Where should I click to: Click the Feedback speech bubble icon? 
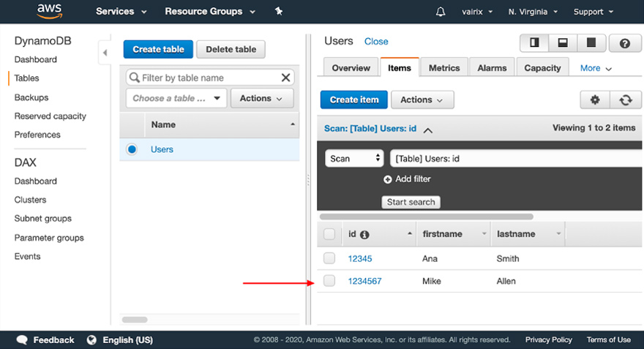pos(22,339)
